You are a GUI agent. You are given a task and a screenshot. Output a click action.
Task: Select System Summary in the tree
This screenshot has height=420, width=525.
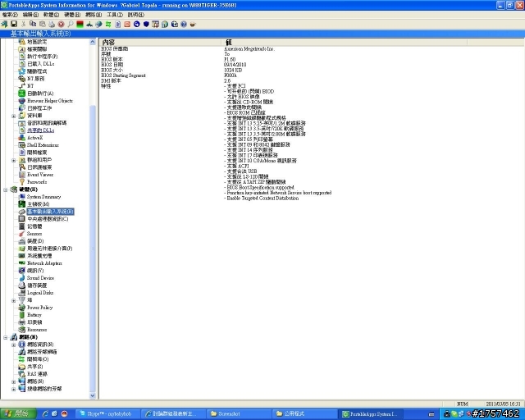[x=43, y=197]
